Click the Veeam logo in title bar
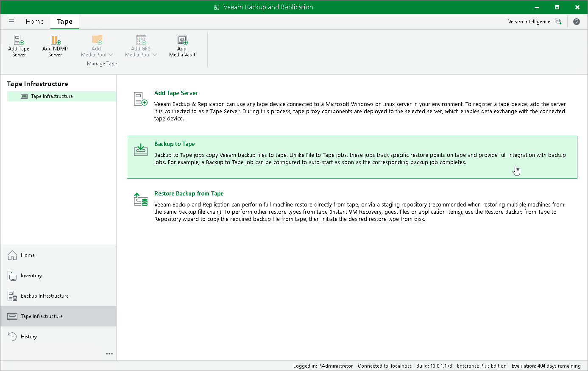This screenshot has width=588, height=371. [x=217, y=7]
